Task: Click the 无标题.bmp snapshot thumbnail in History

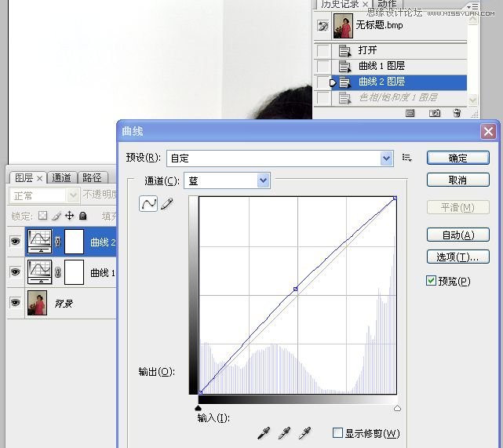Action: click(343, 26)
